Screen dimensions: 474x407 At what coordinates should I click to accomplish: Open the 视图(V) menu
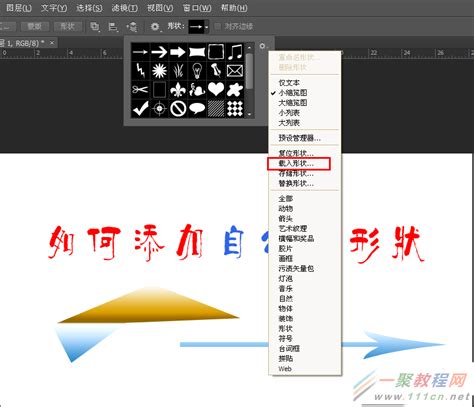(x=160, y=8)
